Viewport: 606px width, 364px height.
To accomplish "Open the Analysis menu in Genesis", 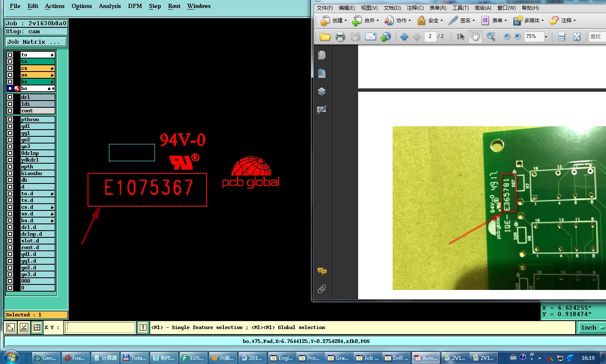I will click(110, 6).
